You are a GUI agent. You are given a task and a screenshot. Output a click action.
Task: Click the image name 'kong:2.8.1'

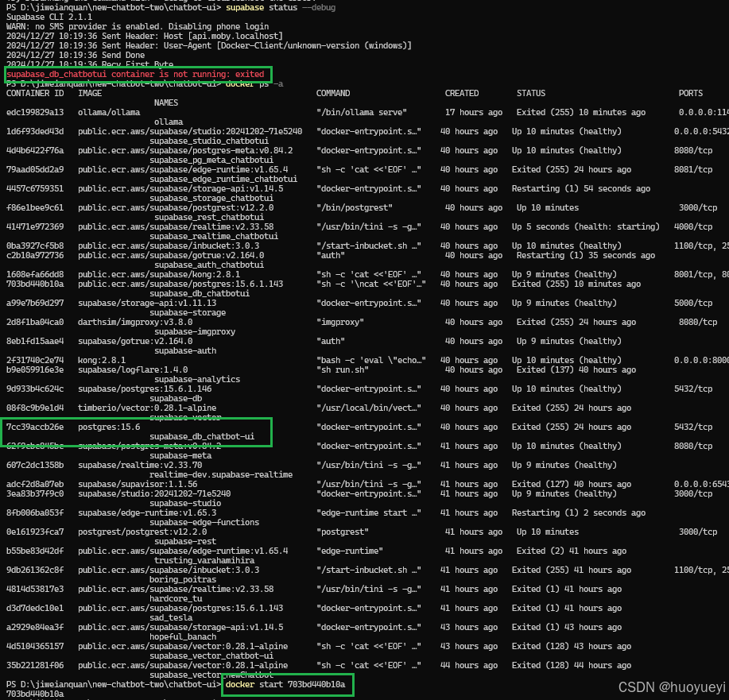(x=101, y=360)
